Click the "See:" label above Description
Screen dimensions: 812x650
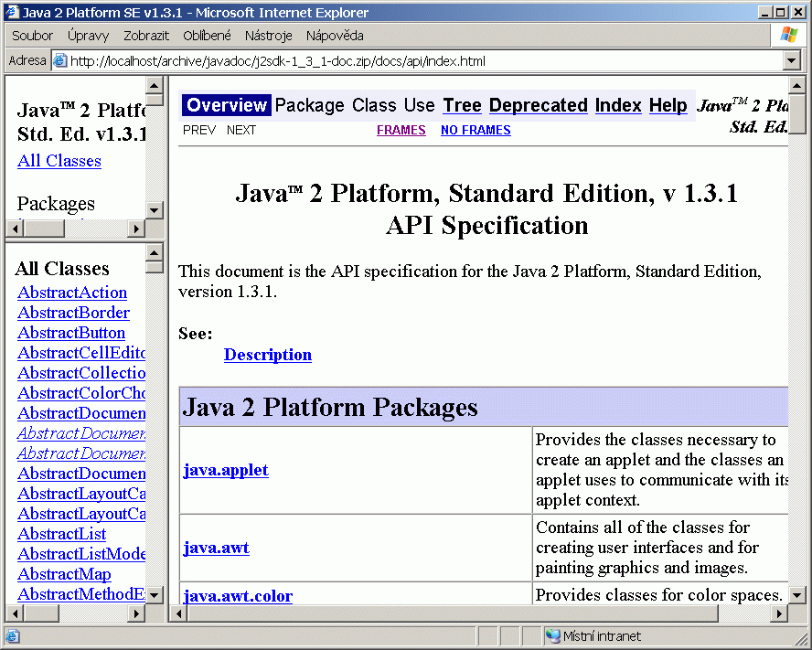[196, 334]
